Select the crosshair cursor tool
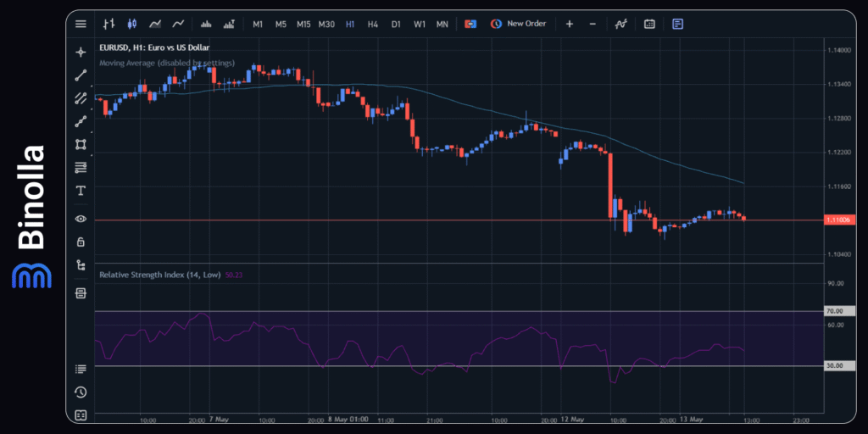Image resolution: width=868 pixels, height=434 pixels. (81, 52)
